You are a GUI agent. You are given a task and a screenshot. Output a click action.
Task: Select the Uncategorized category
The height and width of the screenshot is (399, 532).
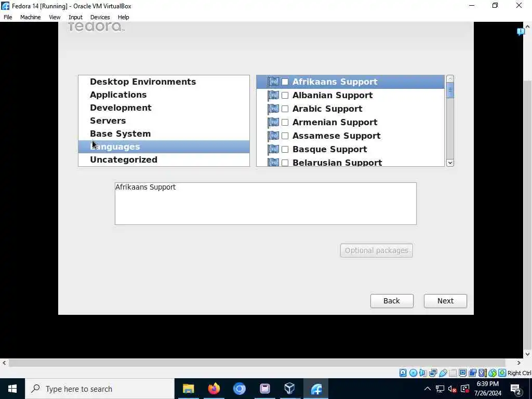pyautogui.click(x=164, y=159)
